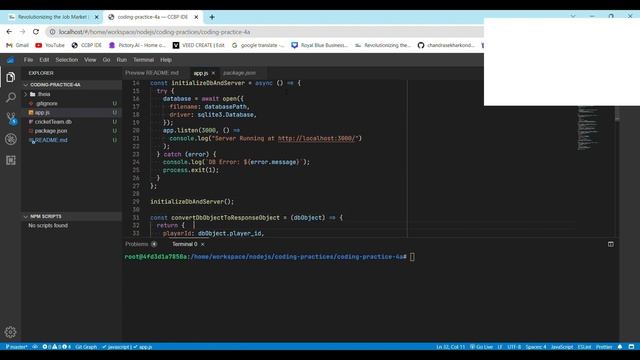Click the LF line ending indicator

click(x=500, y=347)
